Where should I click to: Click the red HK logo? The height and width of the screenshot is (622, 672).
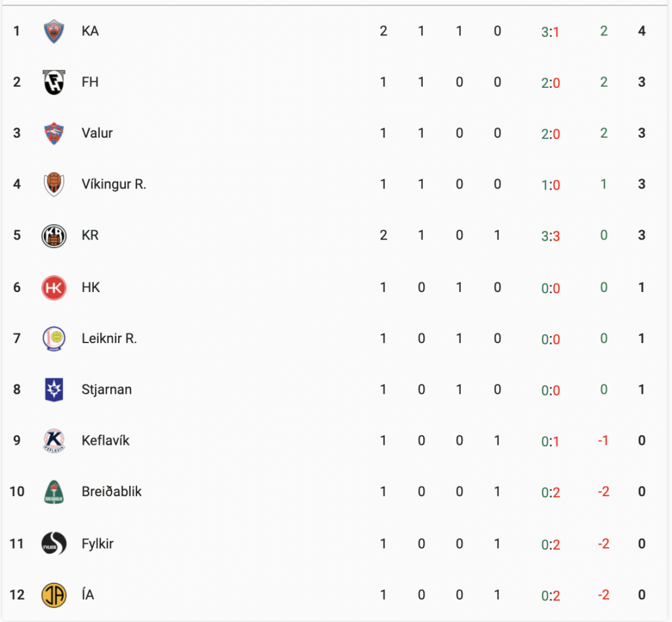(x=54, y=287)
